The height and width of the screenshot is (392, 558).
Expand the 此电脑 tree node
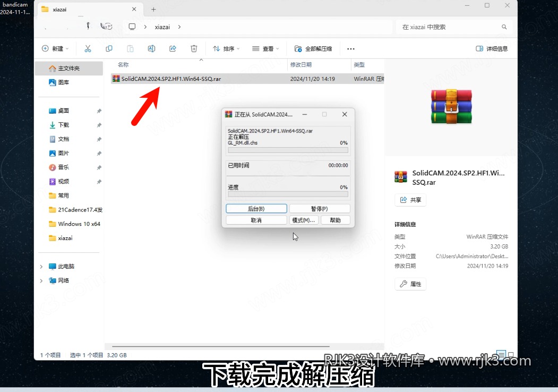(41, 266)
